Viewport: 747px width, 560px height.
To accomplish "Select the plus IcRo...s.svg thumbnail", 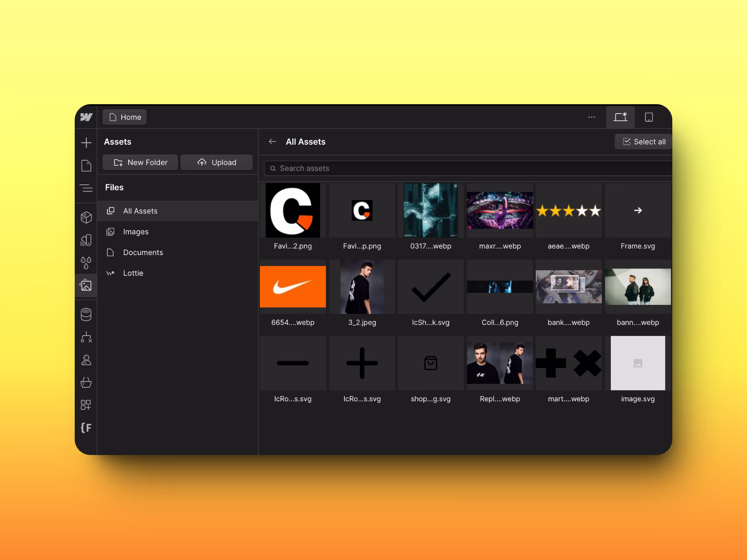I will [362, 363].
